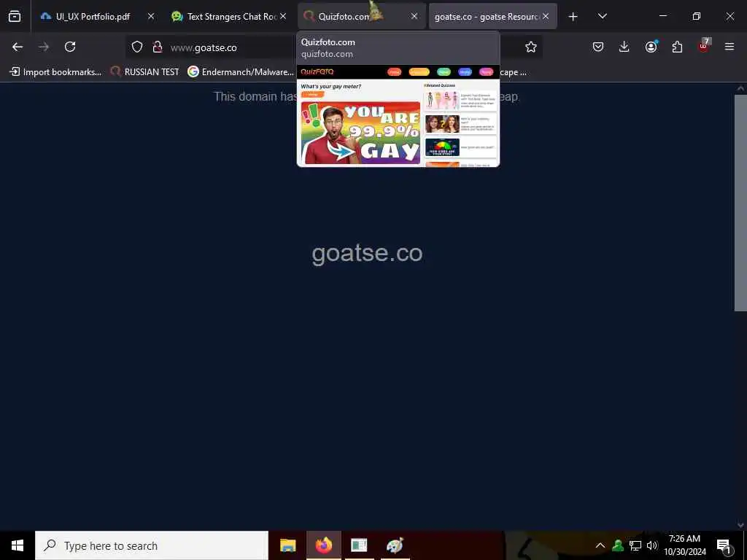
Task: Click the goatse.co heading text
Action: tap(368, 253)
